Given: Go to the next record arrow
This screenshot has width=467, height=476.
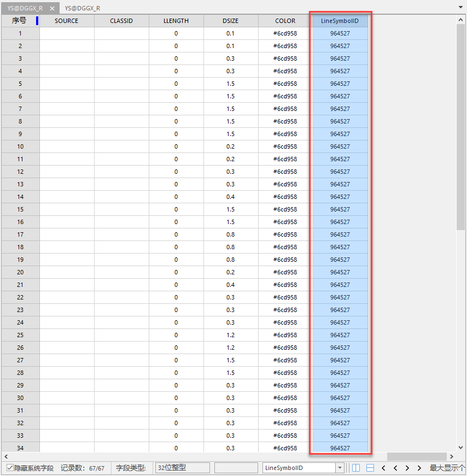Looking at the screenshot, I should point(407,468).
